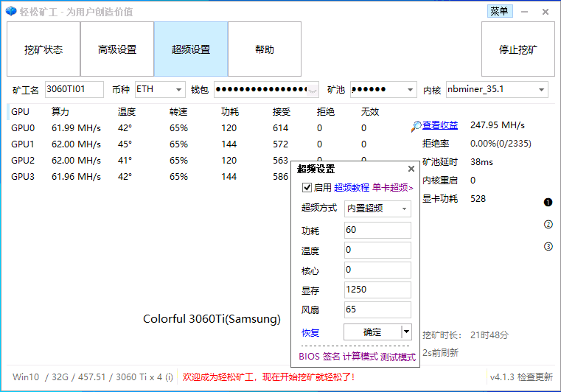Screen dimensions: 561x392
Task: Click the 恢复 link in overclock panel
Action: 311,332
